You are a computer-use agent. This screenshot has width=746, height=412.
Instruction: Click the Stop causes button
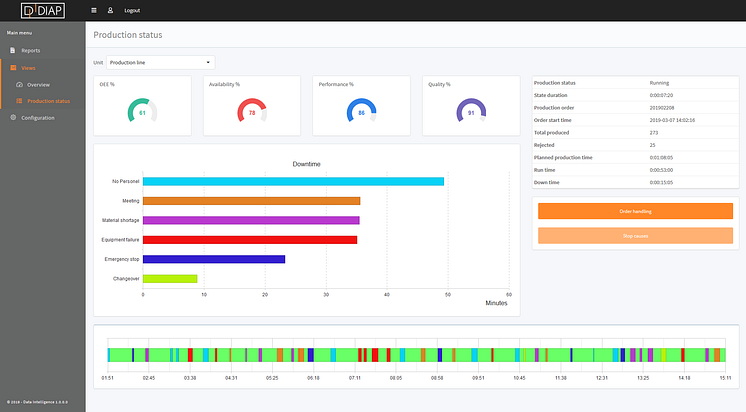[x=635, y=236]
